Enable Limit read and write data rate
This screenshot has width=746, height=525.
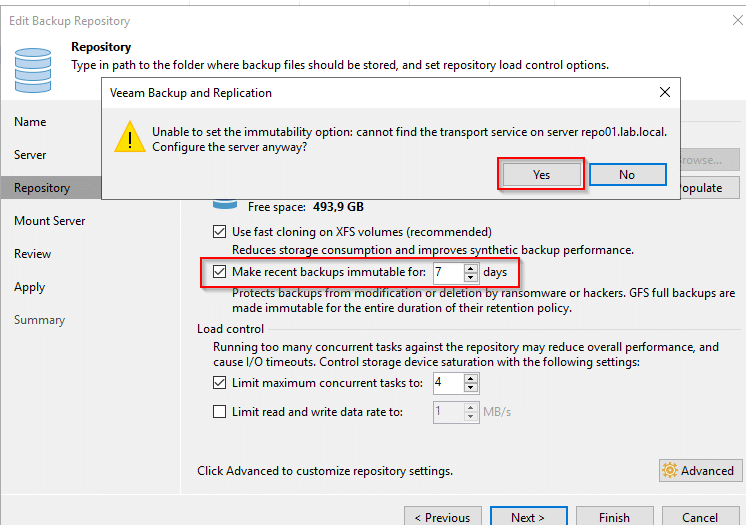[219, 411]
